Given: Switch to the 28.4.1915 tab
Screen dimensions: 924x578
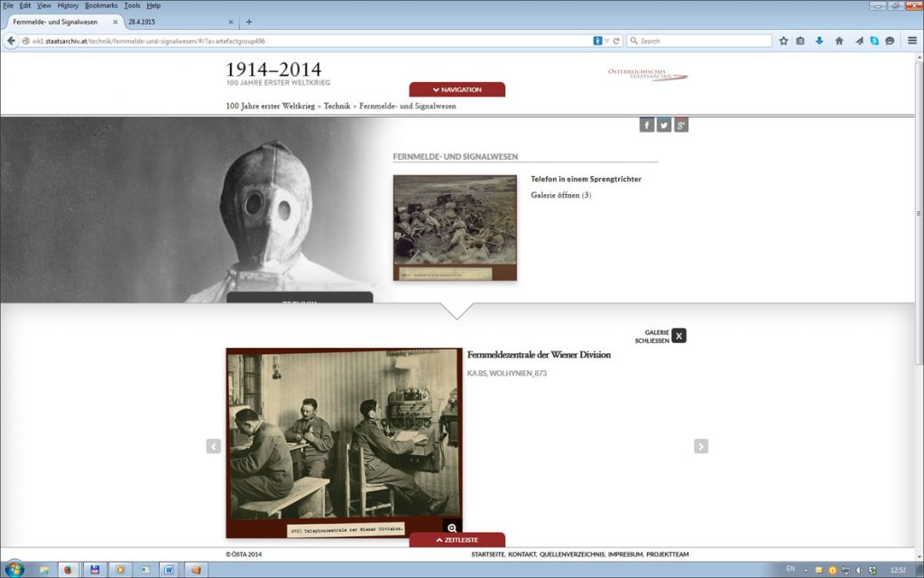Looking at the screenshot, I should [176, 22].
